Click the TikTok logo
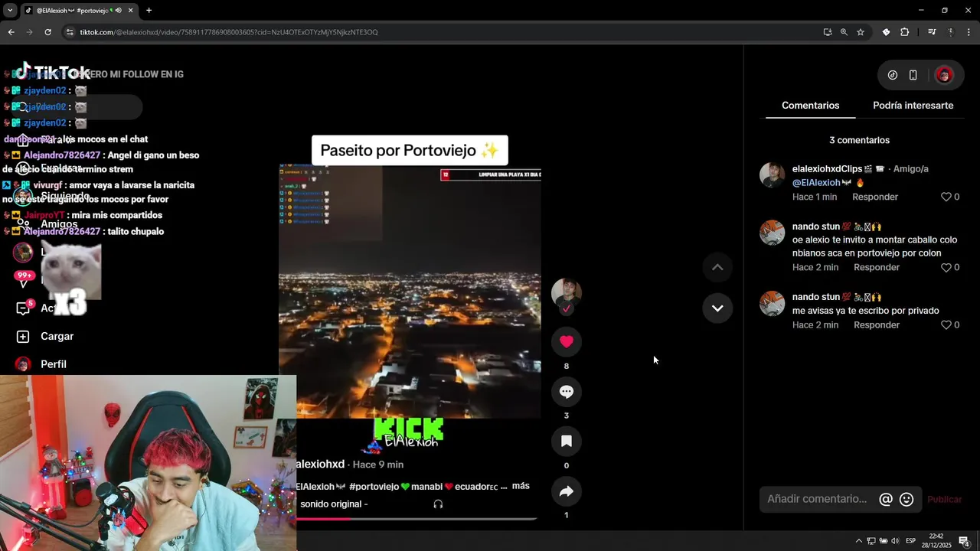The height and width of the screenshot is (551, 980). [53, 72]
